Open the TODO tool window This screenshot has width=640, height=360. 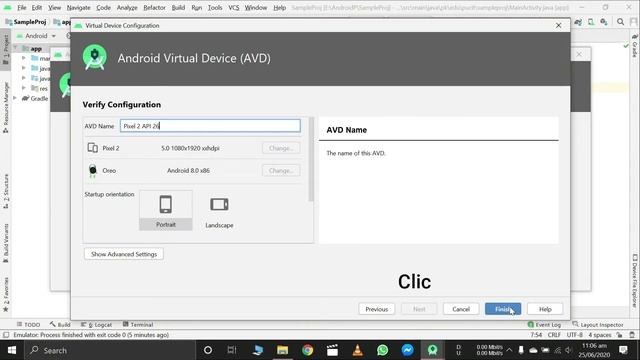28,324
